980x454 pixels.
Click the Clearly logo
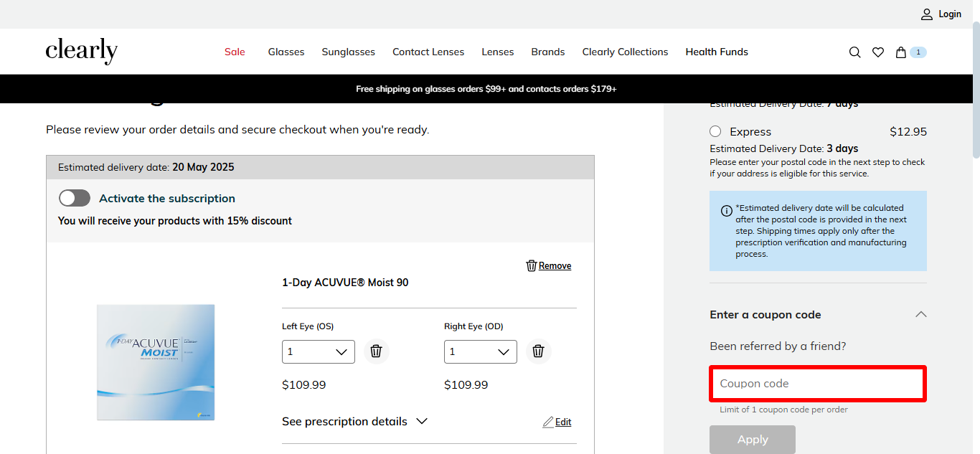click(81, 51)
